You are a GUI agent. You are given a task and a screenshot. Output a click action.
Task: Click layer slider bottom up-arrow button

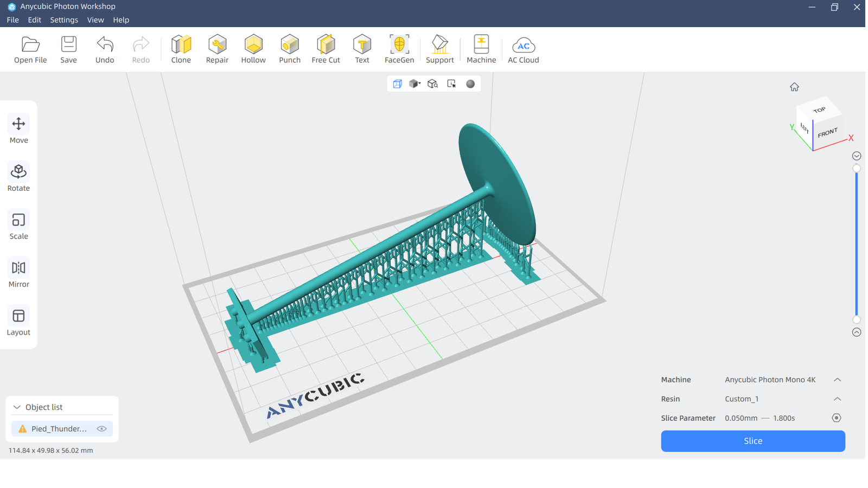[857, 332]
